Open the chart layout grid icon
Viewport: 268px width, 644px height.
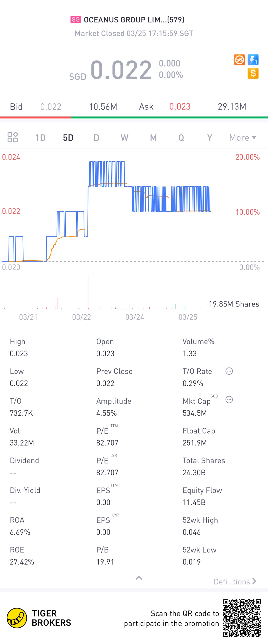(x=12, y=137)
